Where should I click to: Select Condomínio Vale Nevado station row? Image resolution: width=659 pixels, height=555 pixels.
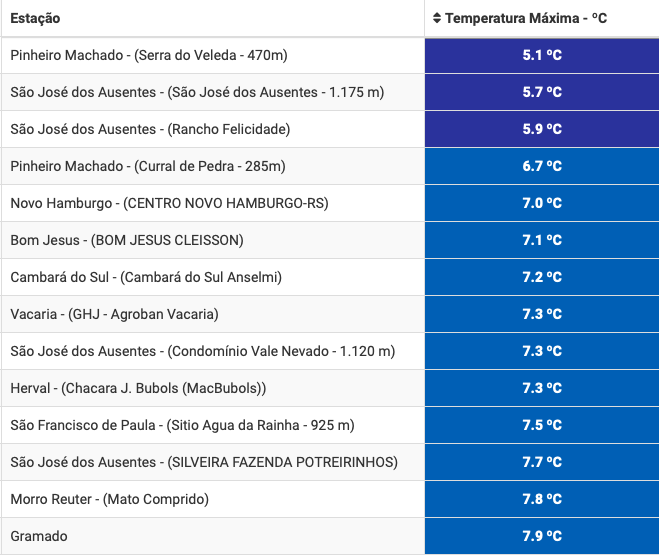point(203,351)
